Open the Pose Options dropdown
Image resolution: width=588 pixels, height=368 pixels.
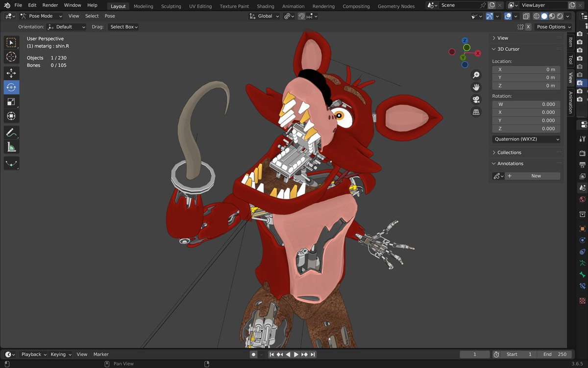553,27
